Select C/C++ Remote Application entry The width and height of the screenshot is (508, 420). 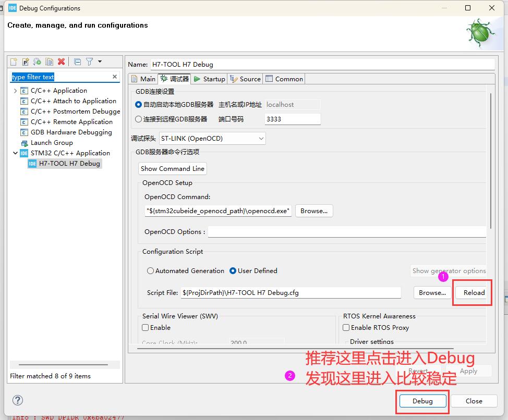pyautogui.click(x=71, y=121)
